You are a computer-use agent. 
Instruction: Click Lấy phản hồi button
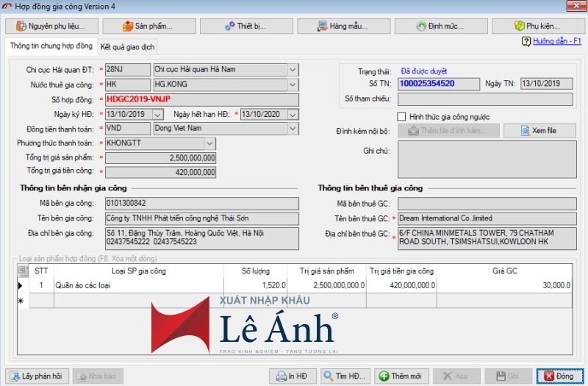tap(36, 376)
